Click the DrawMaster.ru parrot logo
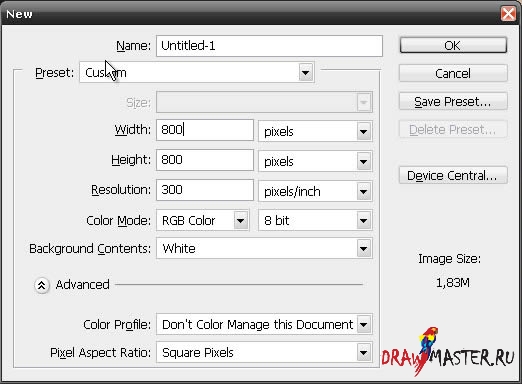 [x=448, y=352]
